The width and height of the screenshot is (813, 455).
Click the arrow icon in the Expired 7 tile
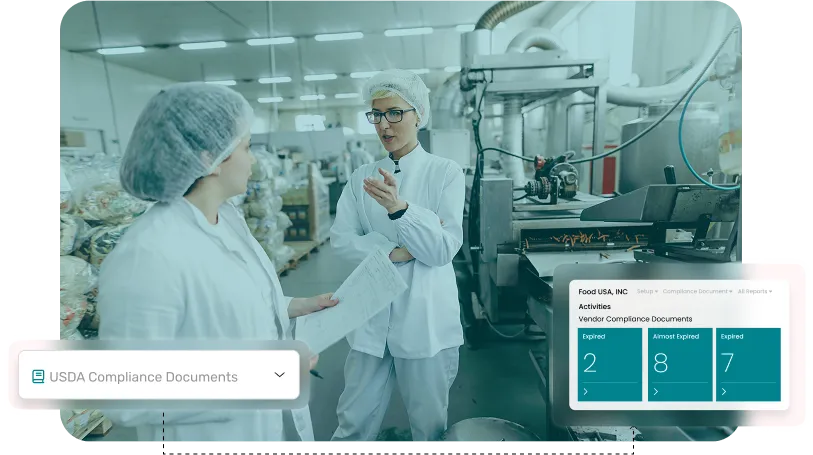click(x=724, y=391)
